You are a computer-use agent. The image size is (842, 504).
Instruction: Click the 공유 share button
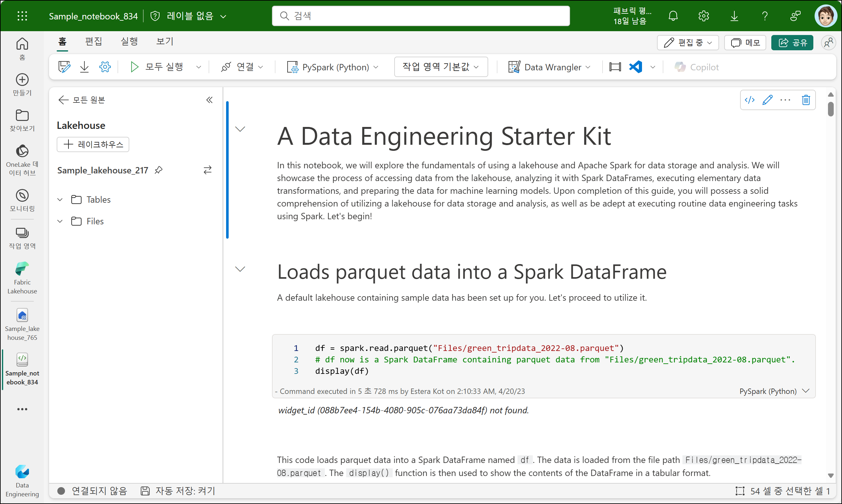792,43
